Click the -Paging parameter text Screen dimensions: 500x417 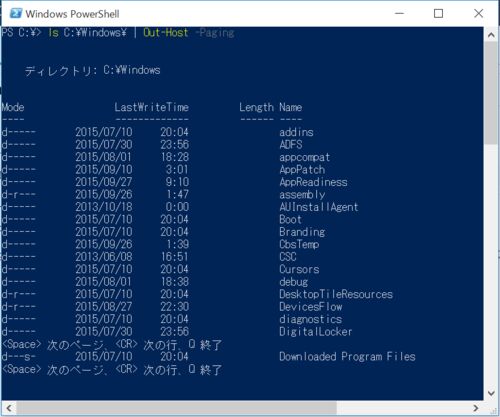pyautogui.click(x=215, y=33)
